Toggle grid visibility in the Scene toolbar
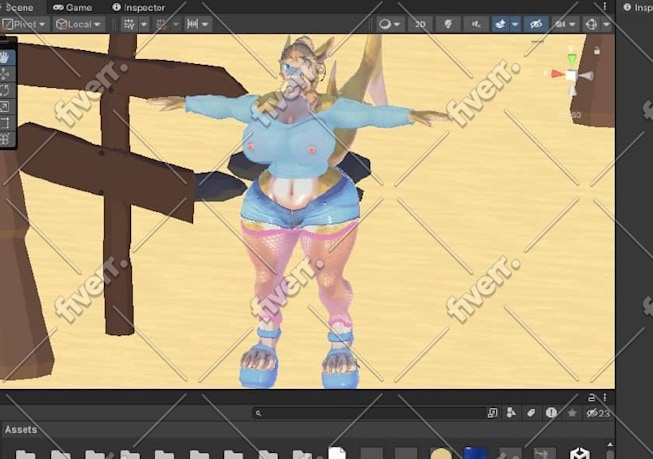This screenshot has width=653, height=459. 129,25
